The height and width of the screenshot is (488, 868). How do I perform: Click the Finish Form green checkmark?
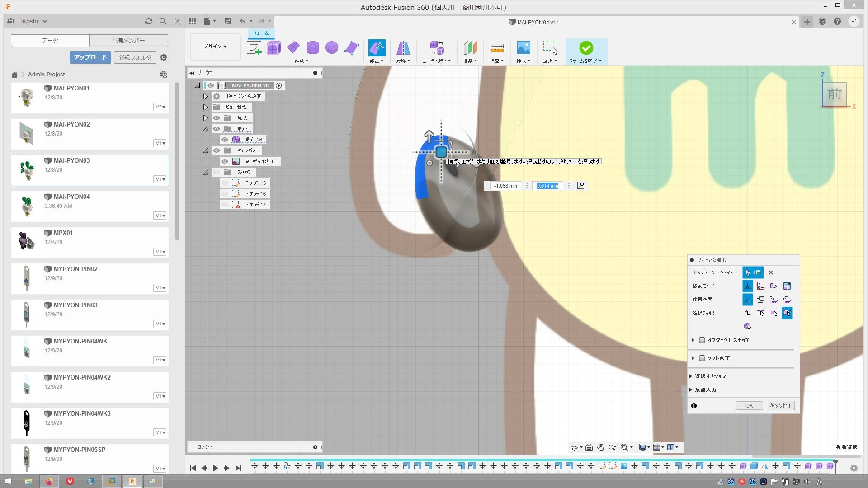click(x=586, y=48)
